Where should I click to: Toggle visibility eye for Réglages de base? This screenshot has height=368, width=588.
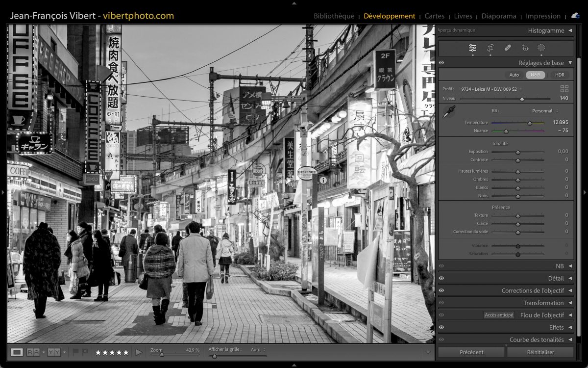441,63
